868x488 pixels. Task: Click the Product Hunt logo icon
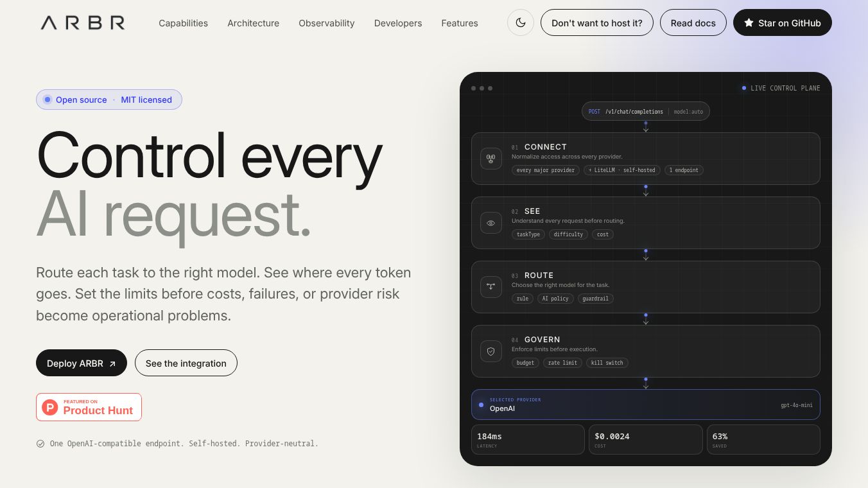(50, 407)
